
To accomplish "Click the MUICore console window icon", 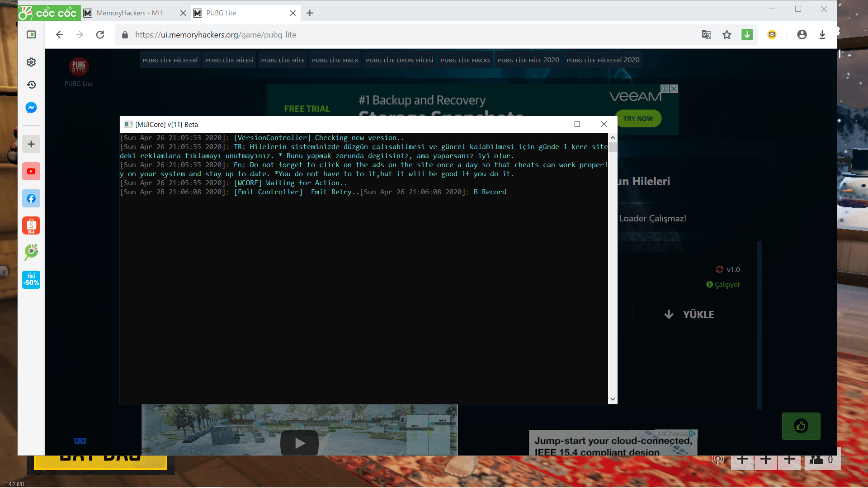I will point(128,124).
